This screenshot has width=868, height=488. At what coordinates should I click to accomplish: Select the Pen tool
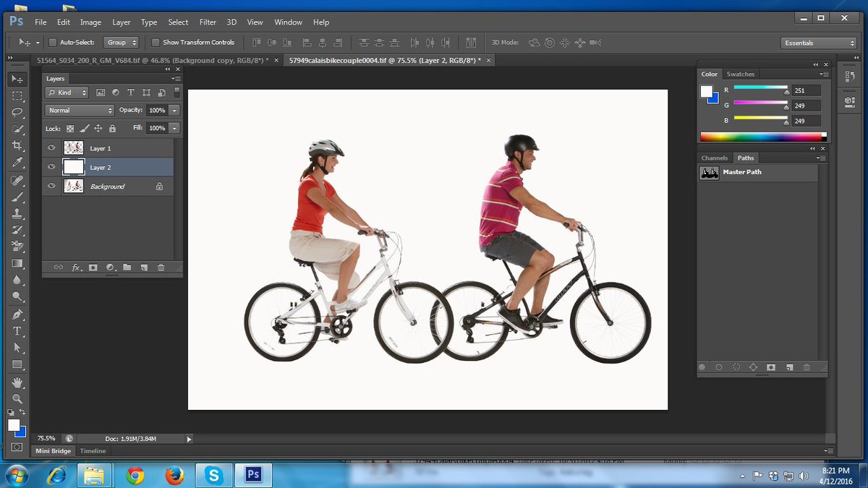(x=17, y=315)
